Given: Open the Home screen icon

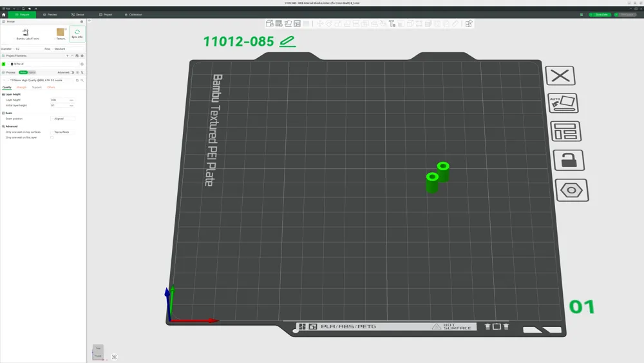Looking at the screenshot, I should [4, 15].
